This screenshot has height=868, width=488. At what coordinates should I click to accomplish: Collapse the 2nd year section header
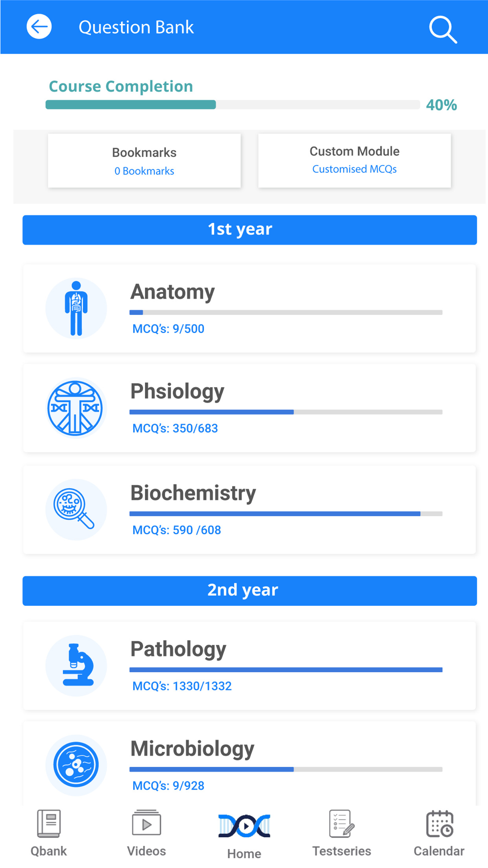pos(249,591)
